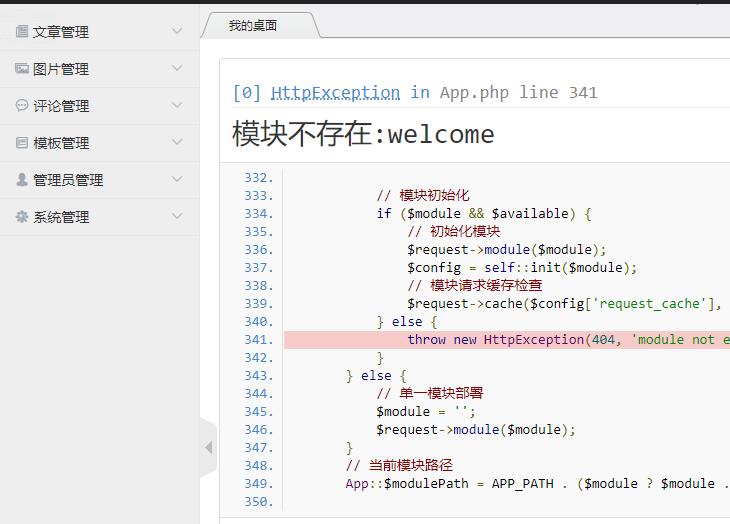
Task: Click line number 349 in code listing
Action: pyautogui.click(x=258, y=484)
